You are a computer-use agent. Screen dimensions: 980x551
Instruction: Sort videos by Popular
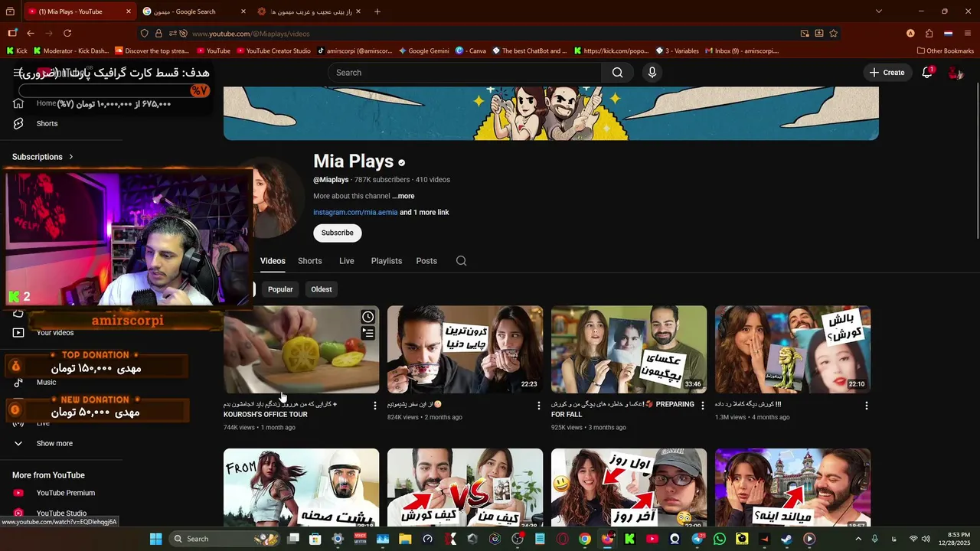pos(280,289)
